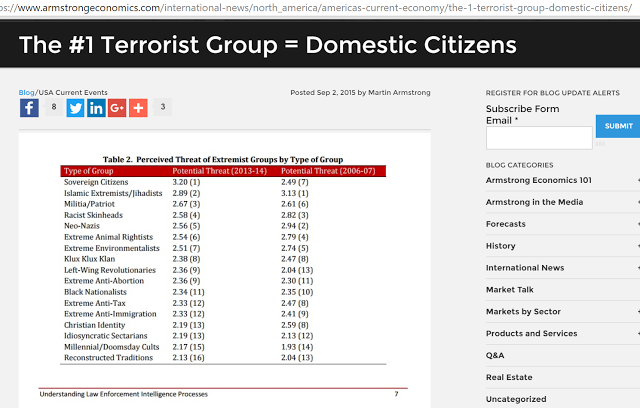The image size is (640, 408).
Task: Click the page title heading
Action: coord(268,44)
